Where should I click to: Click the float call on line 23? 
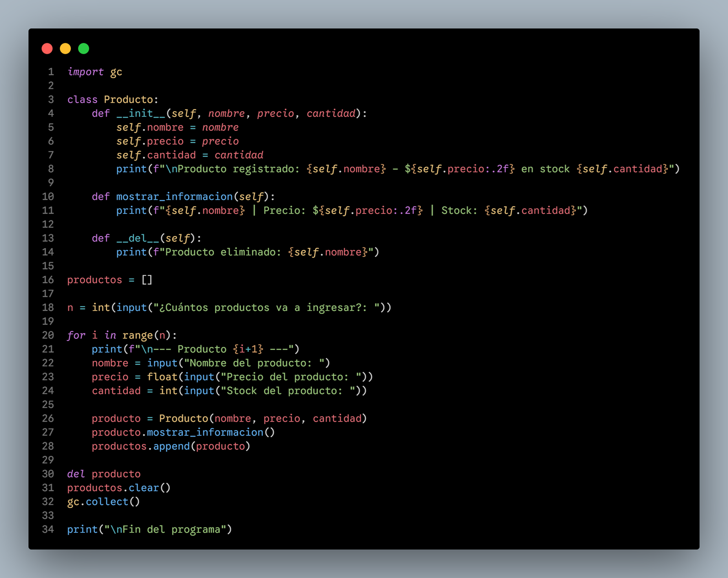[162, 377]
